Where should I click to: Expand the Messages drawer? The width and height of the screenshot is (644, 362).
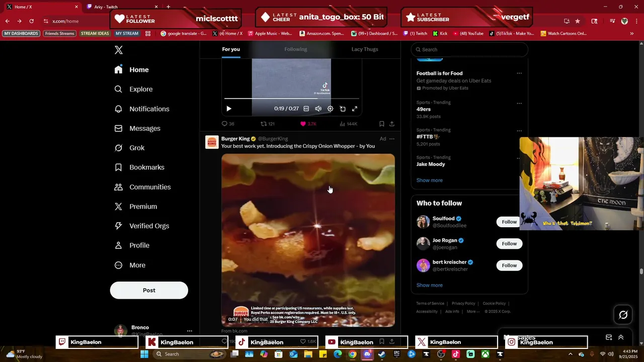coord(621,337)
